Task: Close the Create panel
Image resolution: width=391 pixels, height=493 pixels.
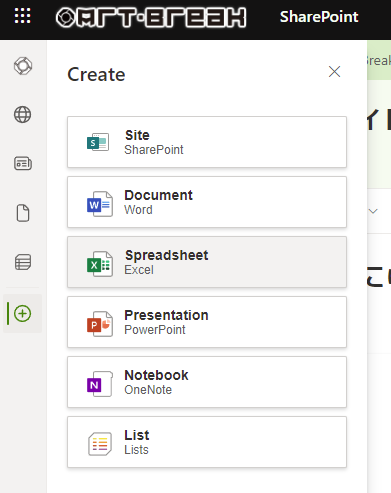Action: (x=334, y=72)
